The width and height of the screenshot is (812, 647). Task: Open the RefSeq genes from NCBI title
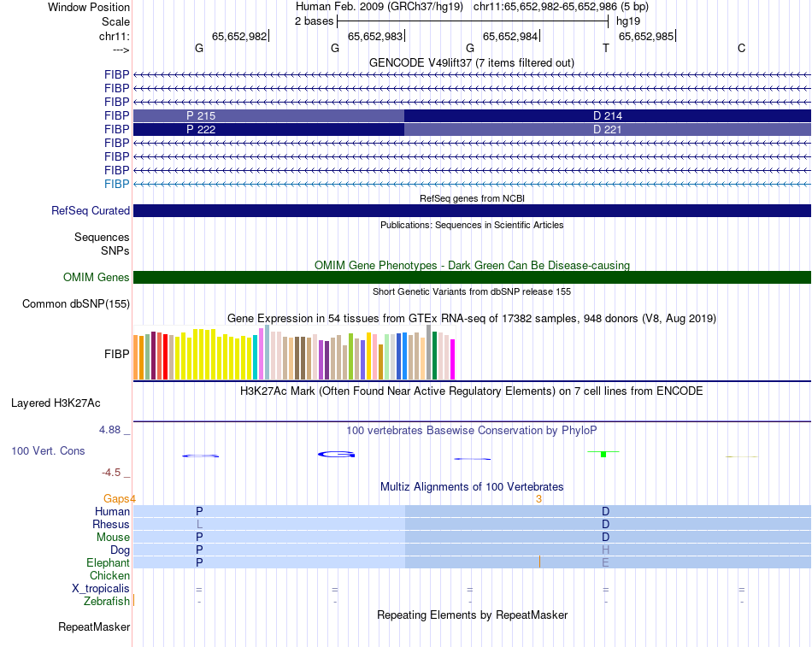[472, 198]
